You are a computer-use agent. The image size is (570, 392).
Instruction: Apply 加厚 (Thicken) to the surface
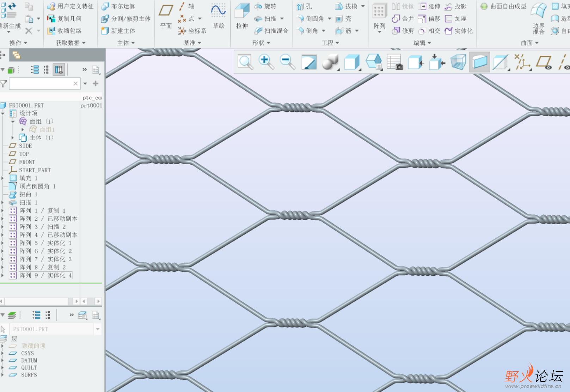coord(455,19)
